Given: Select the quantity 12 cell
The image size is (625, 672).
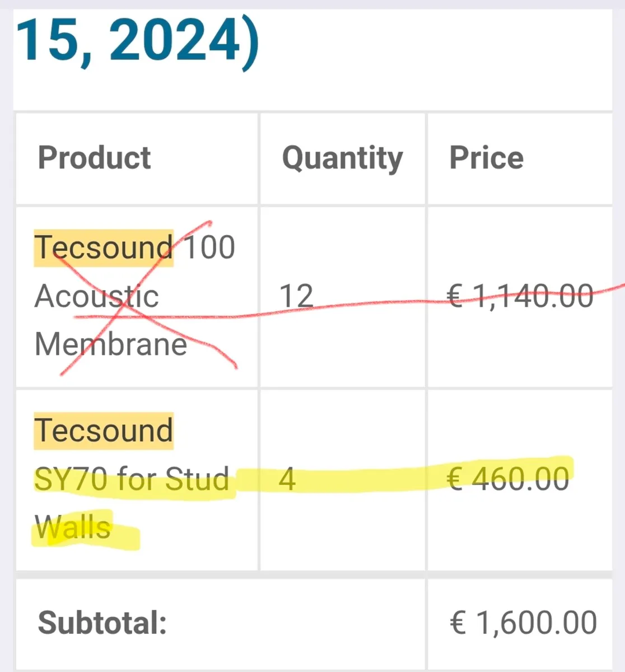Looking at the screenshot, I should coord(296,296).
